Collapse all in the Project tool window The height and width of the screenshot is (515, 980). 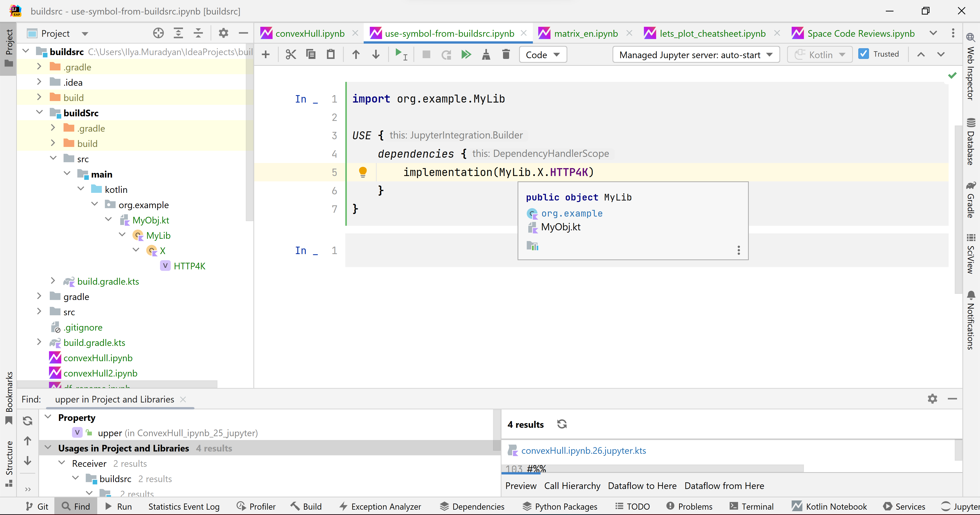(x=198, y=33)
